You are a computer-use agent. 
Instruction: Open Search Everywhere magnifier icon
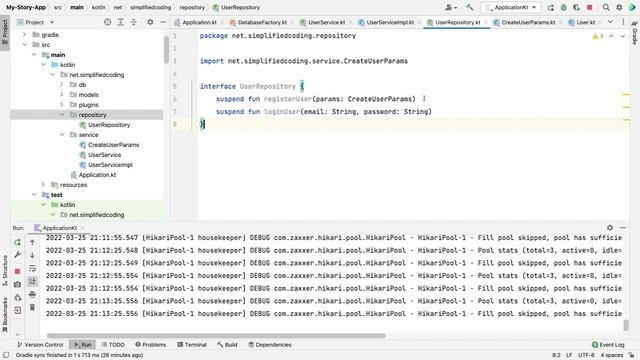coord(606,7)
